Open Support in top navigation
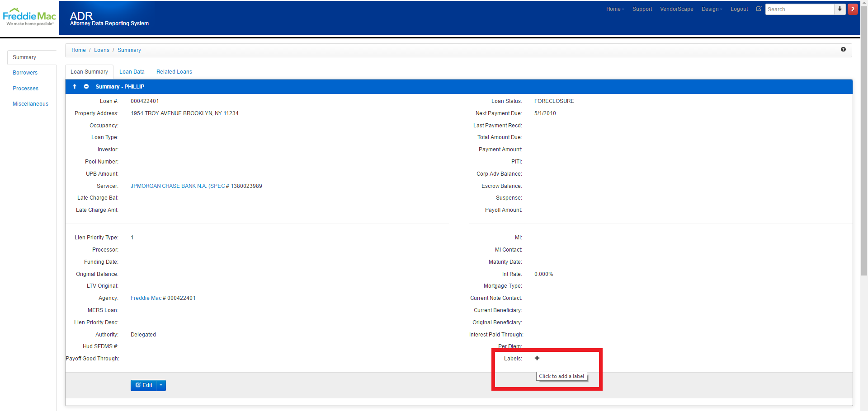 pyautogui.click(x=642, y=9)
